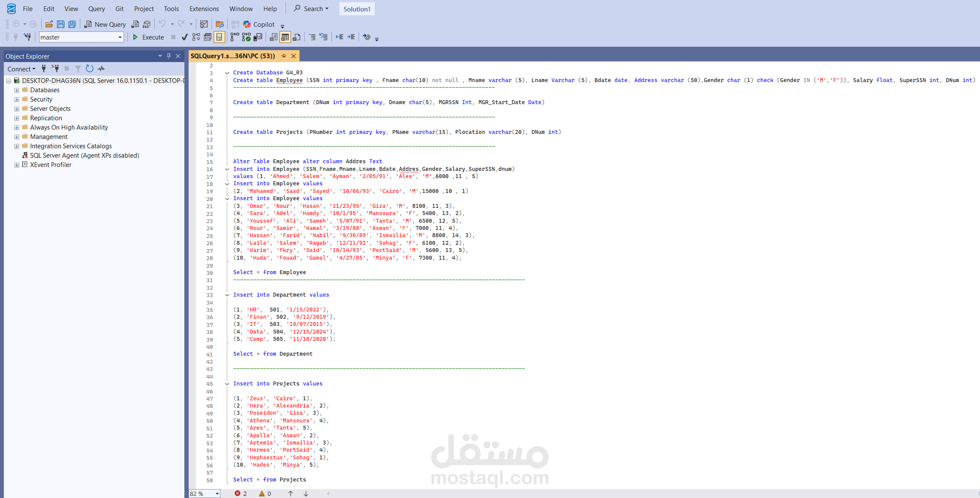
Task: Click the Parse checkmark icon
Action: pos(184,37)
